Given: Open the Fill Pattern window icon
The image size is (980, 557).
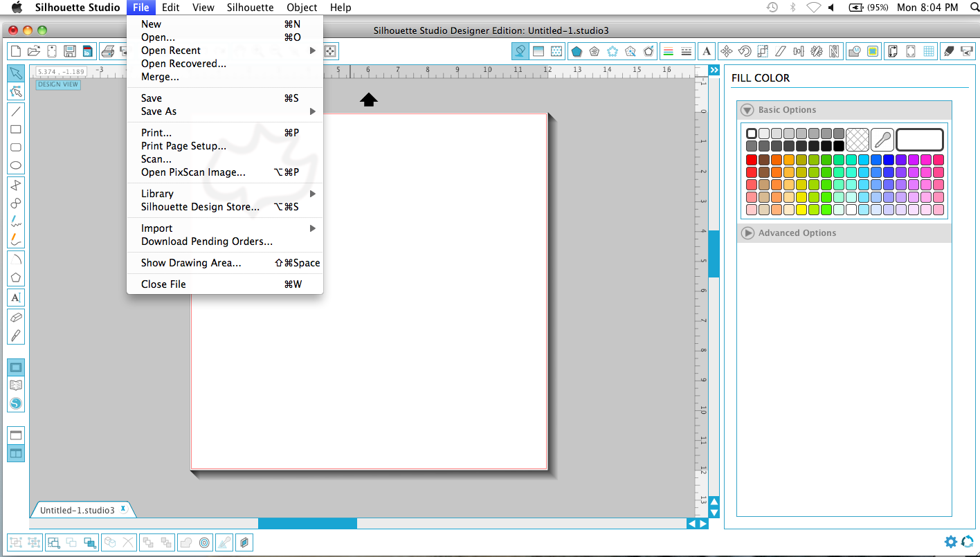Looking at the screenshot, I should (x=556, y=51).
